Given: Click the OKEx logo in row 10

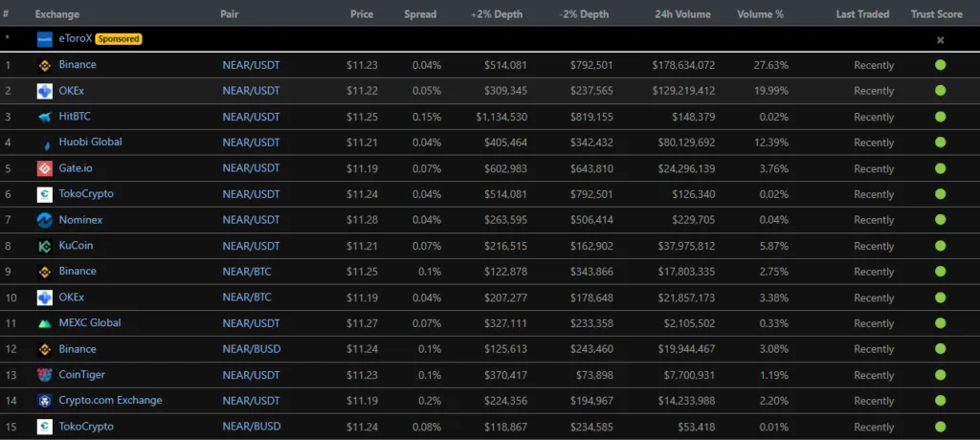Looking at the screenshot, I should tap(44, 297).
